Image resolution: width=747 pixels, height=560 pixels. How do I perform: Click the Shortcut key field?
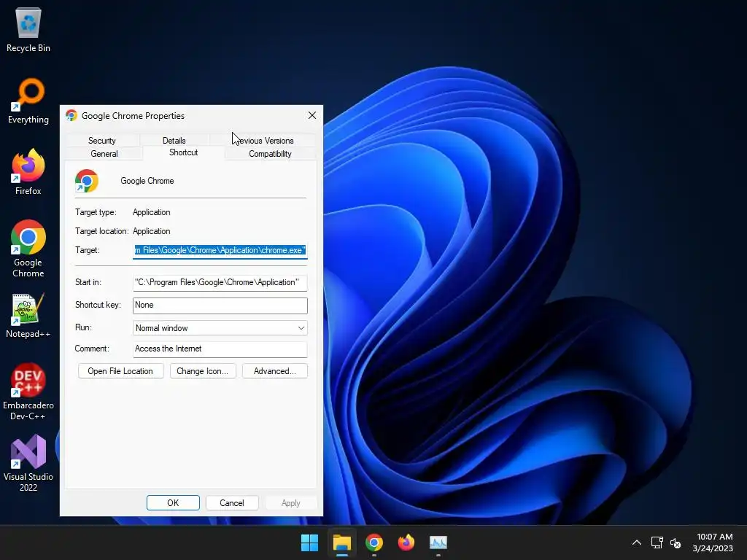tap(220, 306)
